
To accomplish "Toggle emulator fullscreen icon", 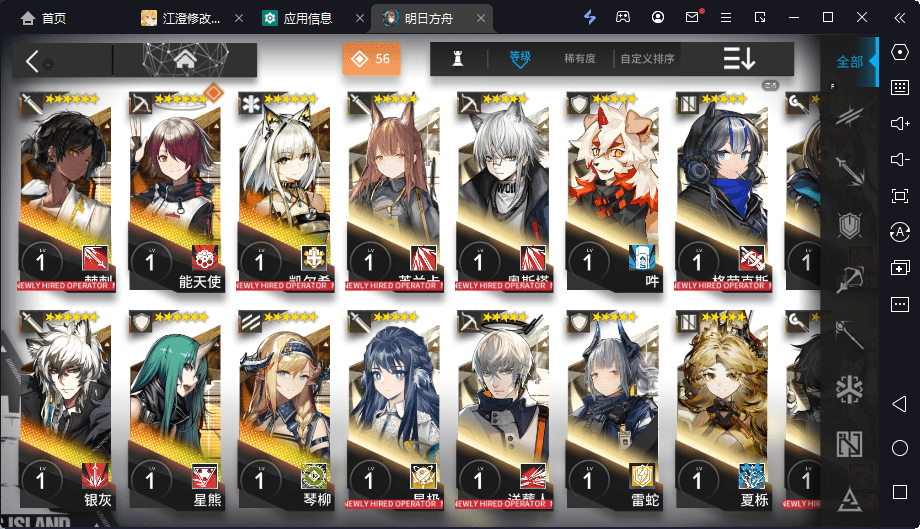I will pyautogui.click(x=899, y=196).
